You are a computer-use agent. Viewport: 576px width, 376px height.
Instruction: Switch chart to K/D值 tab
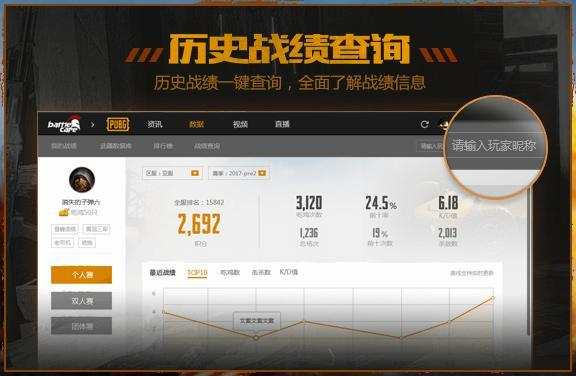click(x=289, y=272)
